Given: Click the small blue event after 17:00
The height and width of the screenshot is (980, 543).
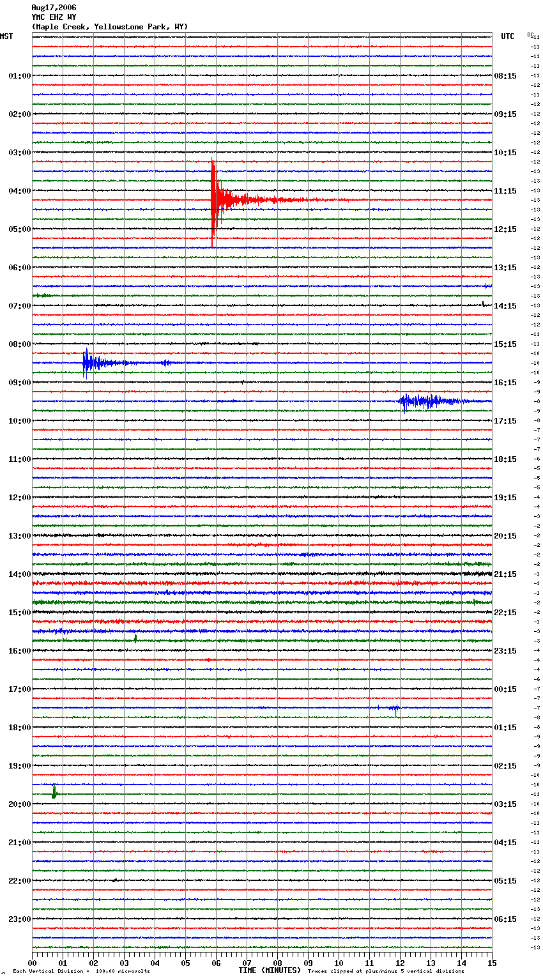Looking at the screenshot, I should tap(393, 708).
